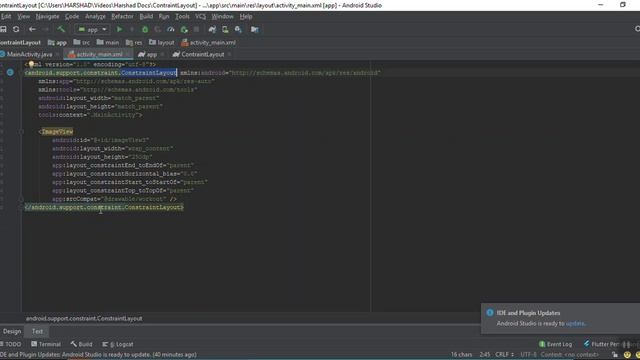Click the 2:45 cursor position indicator
This screenshot has height=360, width=640.
pos(484,355)
